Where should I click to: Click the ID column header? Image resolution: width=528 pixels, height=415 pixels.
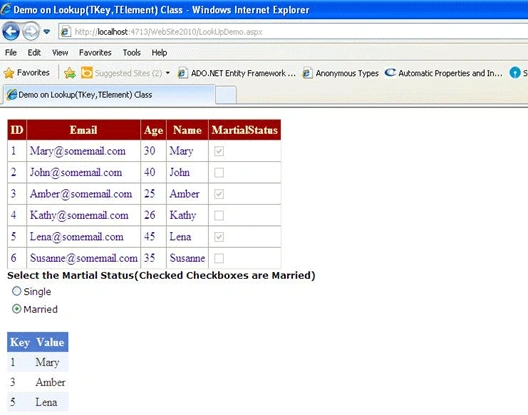tap(17, 130)
